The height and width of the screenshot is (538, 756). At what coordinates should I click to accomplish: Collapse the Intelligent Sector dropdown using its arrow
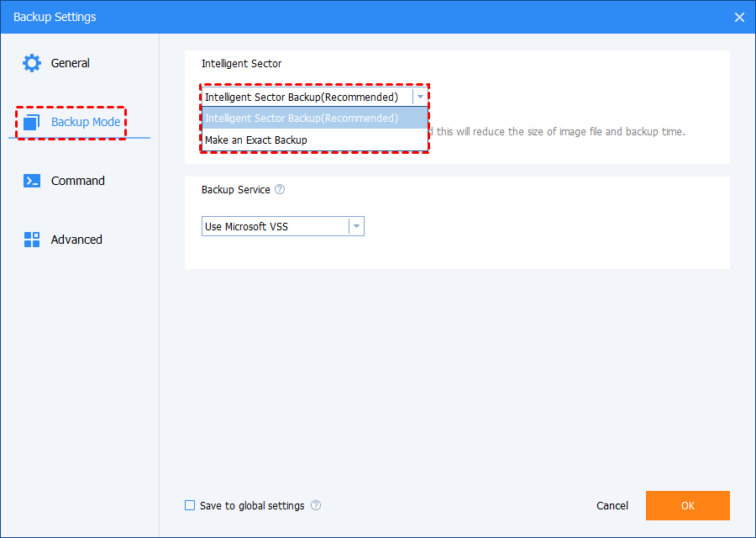[420, 97]
